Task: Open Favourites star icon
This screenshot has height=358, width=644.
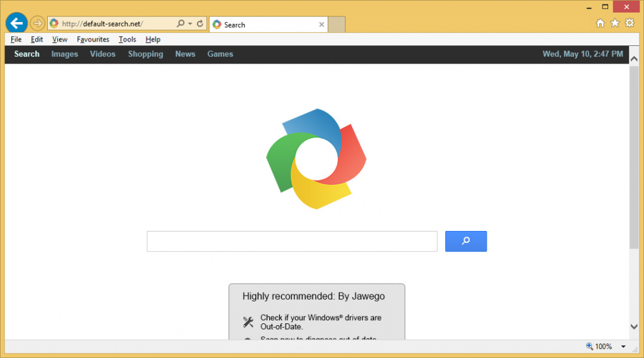Action: (x=614, y=23)
